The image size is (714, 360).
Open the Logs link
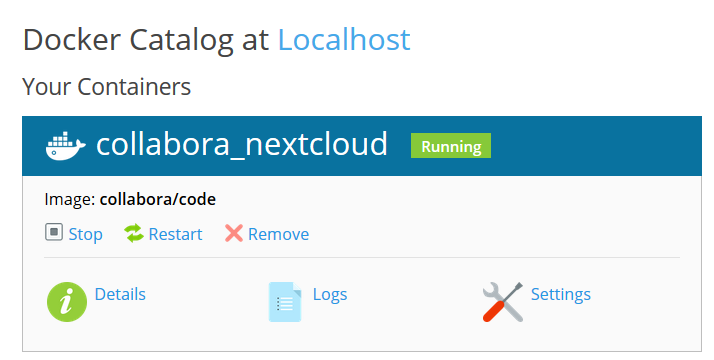pos(330,294)
